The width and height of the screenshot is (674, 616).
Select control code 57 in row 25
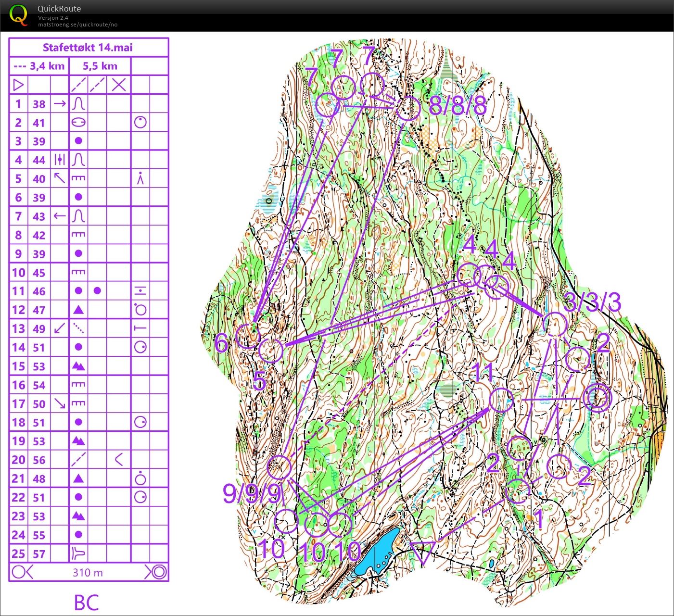click(x=39, y=554)
